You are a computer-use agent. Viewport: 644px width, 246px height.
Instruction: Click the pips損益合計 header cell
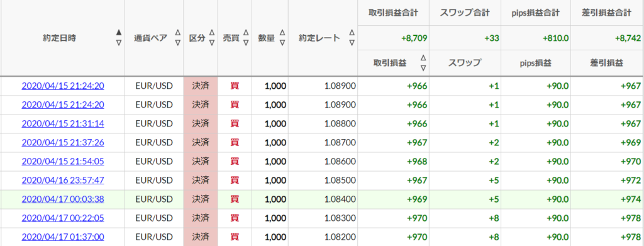536,13
